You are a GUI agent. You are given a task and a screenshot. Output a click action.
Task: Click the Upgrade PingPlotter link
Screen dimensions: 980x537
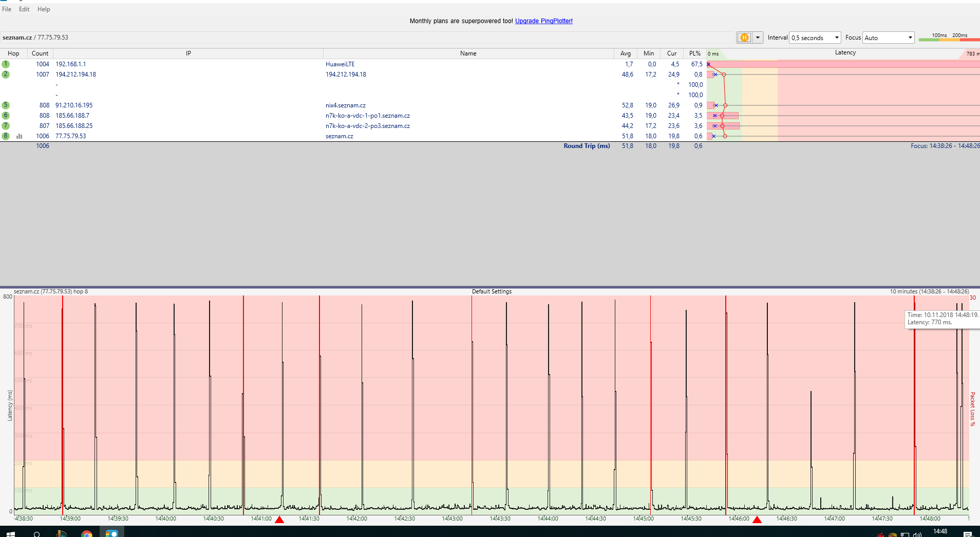(543, 21)
